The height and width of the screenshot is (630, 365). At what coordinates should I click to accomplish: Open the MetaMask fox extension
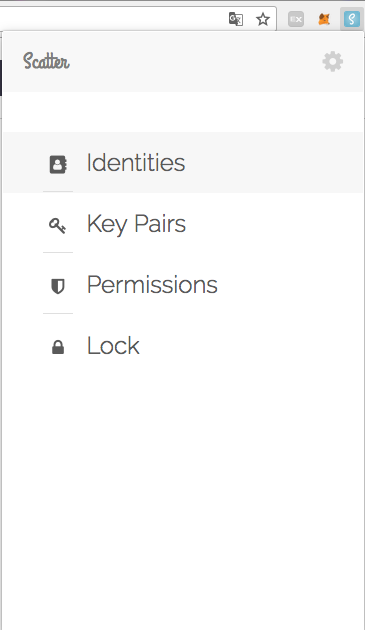click(324, 19)
